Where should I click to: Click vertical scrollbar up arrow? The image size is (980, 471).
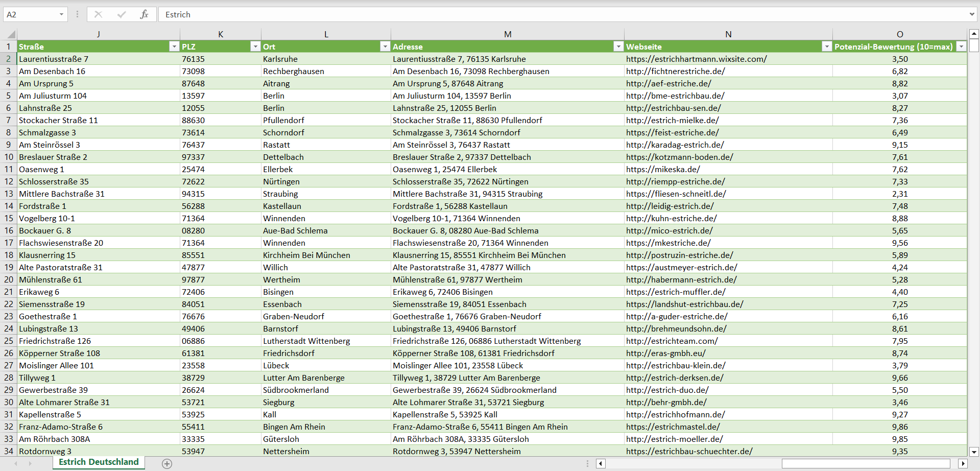coord(974,34)
